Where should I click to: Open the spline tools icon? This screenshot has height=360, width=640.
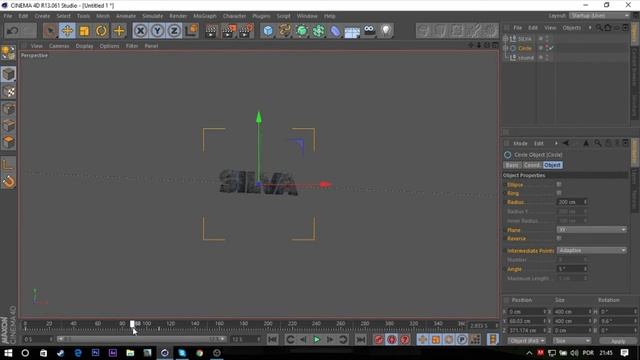(285, 31)
